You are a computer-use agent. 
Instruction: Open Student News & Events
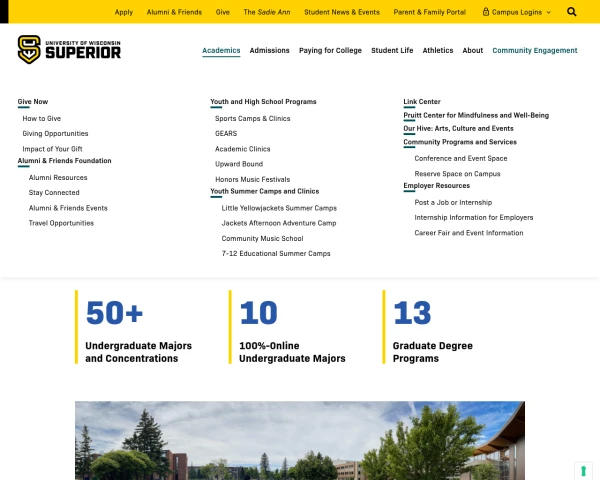tap(342, 12)
